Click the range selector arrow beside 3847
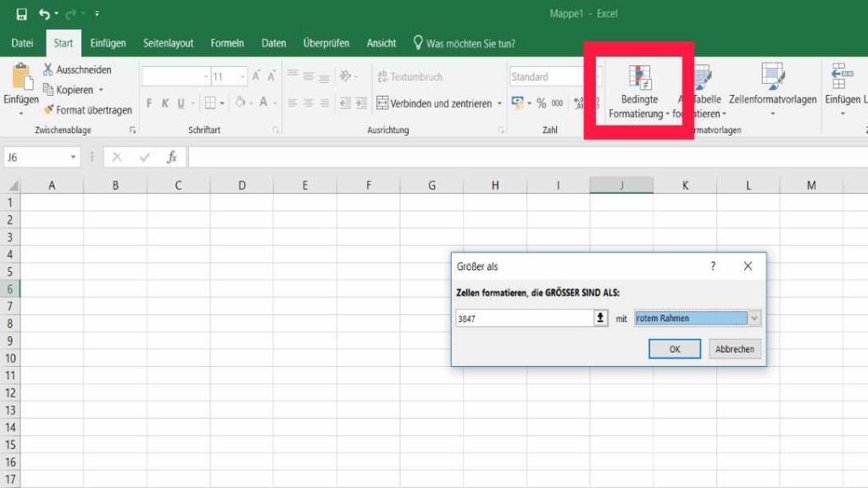868x488 pixels. click(601, 319)
